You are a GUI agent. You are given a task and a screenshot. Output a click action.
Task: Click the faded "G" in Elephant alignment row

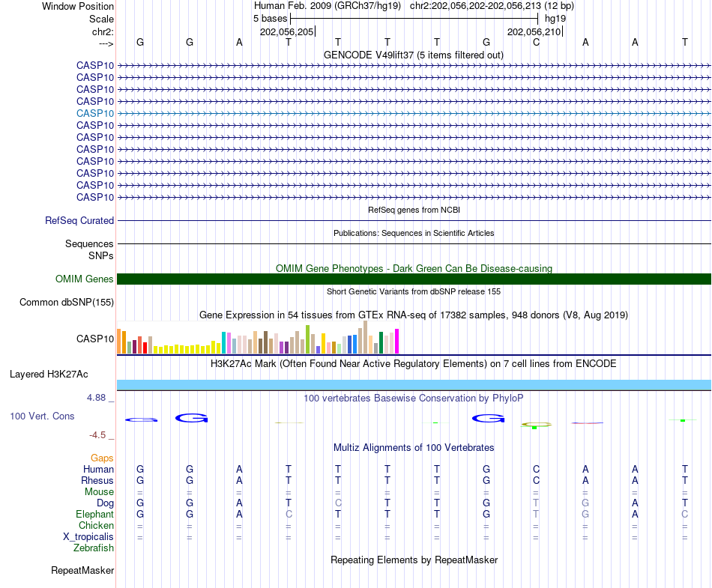coord(586,514)
